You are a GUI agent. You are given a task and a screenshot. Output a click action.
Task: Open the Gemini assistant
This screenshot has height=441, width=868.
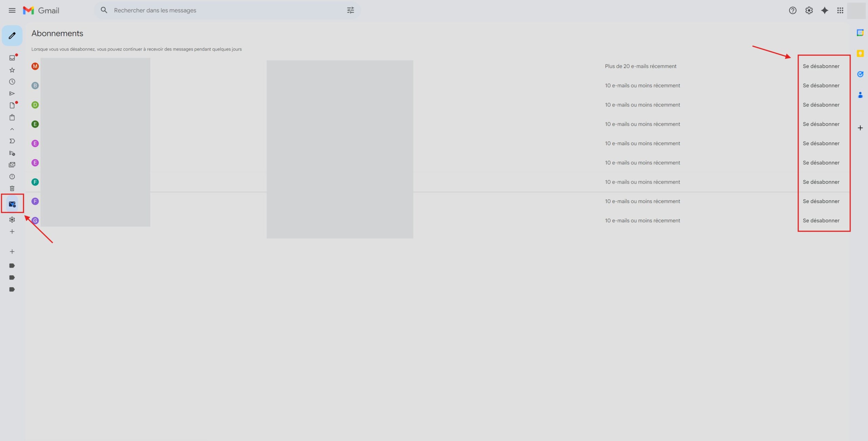pyautogui.click(x=825, y=10)
